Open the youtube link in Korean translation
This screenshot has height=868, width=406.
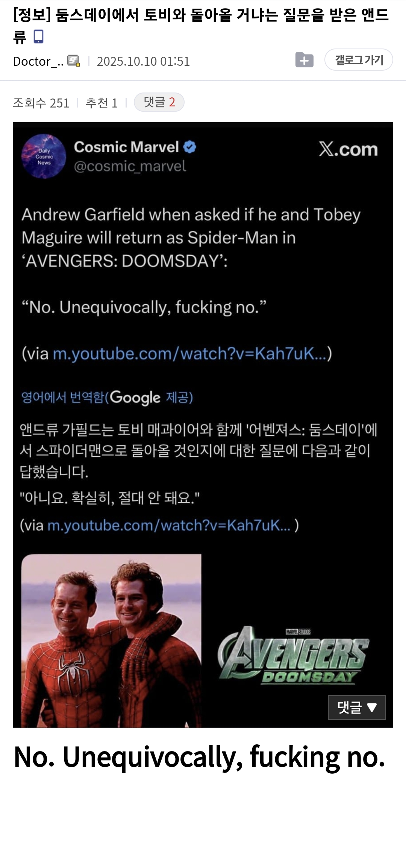pos(169,525)
